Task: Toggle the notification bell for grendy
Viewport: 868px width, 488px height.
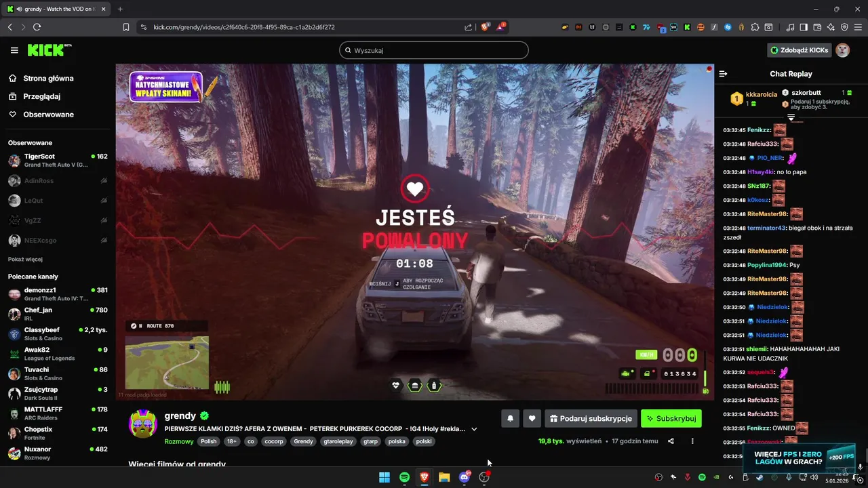Action: tap(510, 418)
